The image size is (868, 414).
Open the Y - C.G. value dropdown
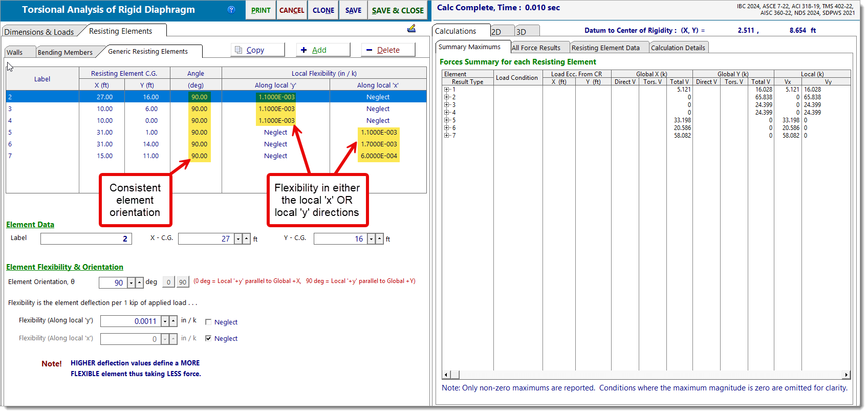tap(371, 239)
